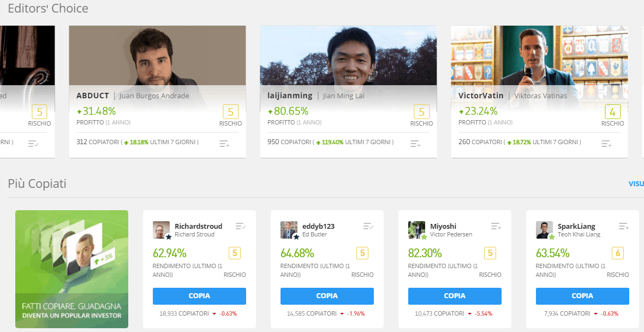This screenshot has width=644, height=332.
Task: Click the Più Copiati heading
Action: coord(37,183)
